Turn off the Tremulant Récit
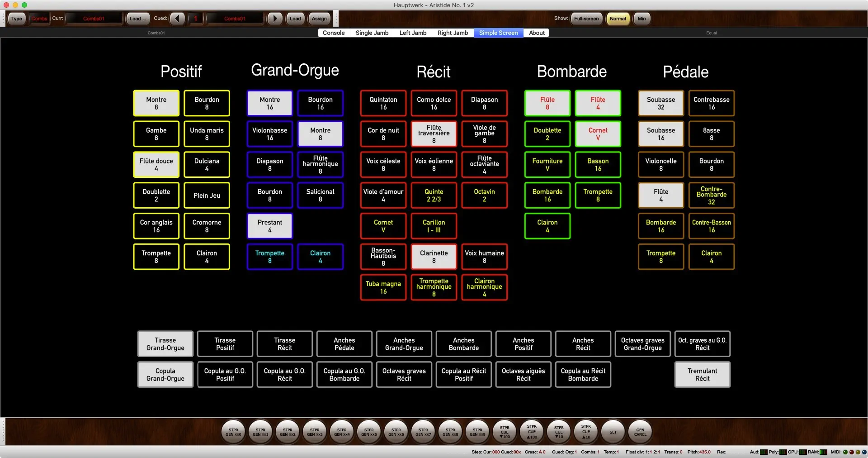Viewport: 868px width, 458px height. 702,375
